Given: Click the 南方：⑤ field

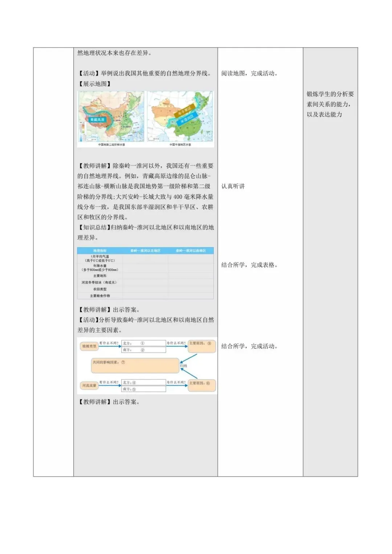Looking at the screenshot, I should pyautogui.click(x=144, y=389).
